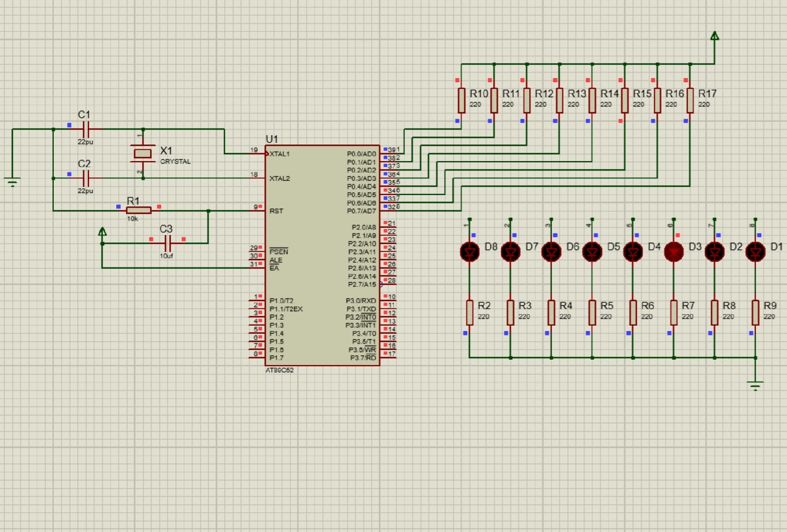Screen dimensions: 787x532
Task: Click ground symbol below resistor R9
Action: point(755,385)
